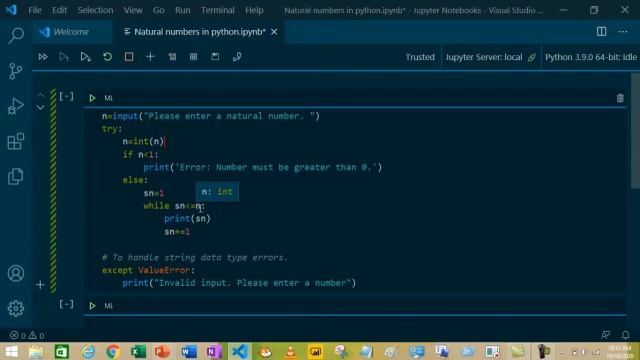Run the first code cell
640x360 pixels.
pyautogui.click(x=92, y=98)
